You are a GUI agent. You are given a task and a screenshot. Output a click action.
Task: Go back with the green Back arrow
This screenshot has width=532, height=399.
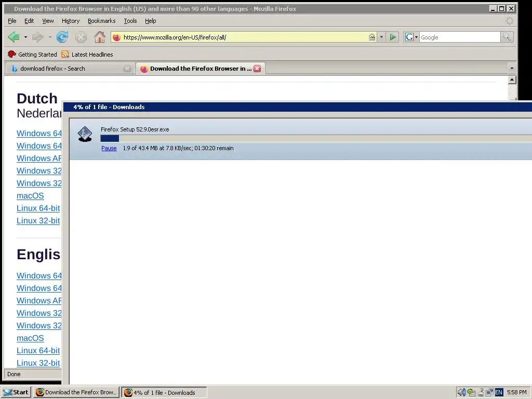[14, 37]
